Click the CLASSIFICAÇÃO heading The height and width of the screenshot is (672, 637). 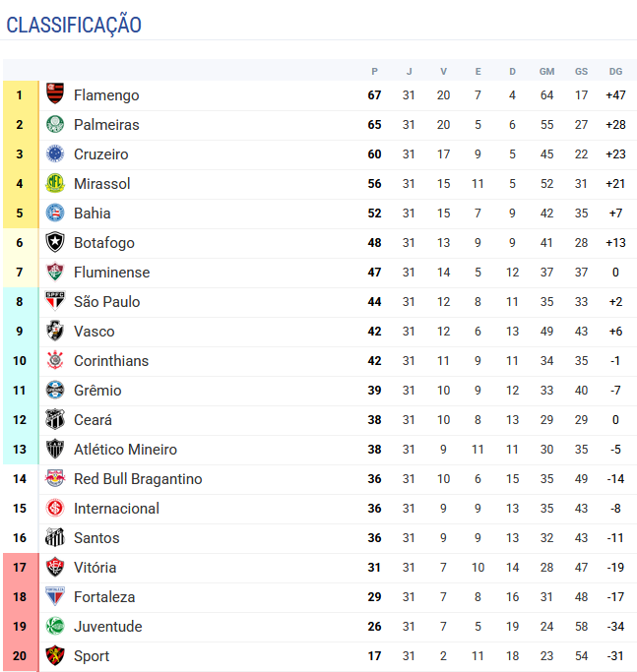pyautogui.click(x=74, y=26)
